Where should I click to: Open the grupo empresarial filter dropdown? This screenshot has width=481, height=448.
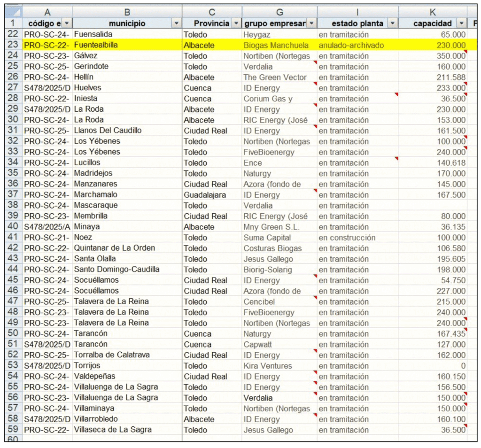311,23
